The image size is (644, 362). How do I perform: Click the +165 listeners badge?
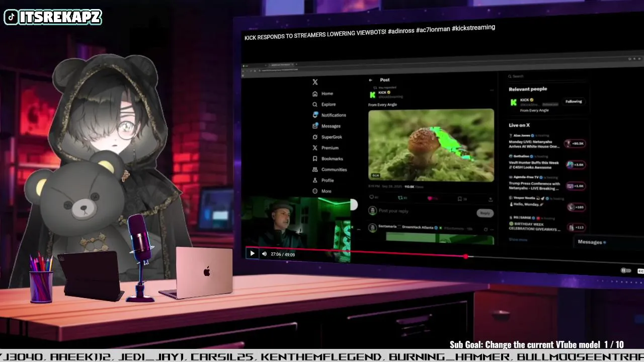click(x=576, y=207)
